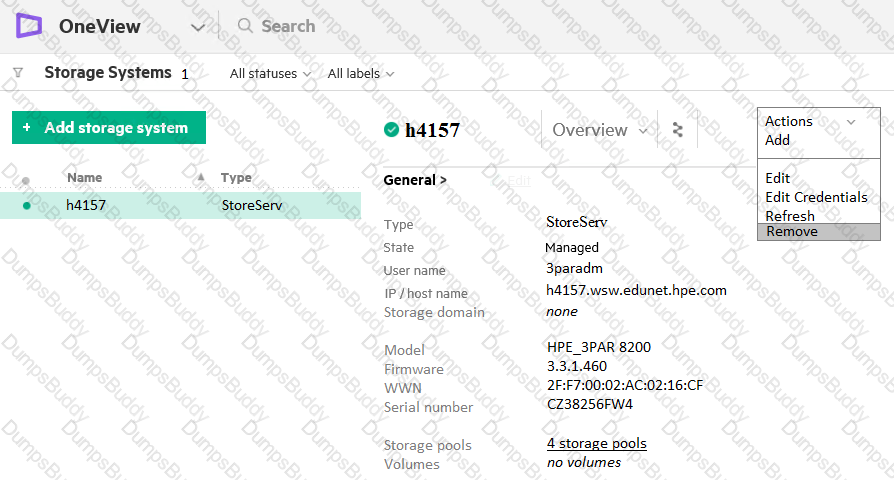Open the OneView main menu chevron

coord(198,27)
